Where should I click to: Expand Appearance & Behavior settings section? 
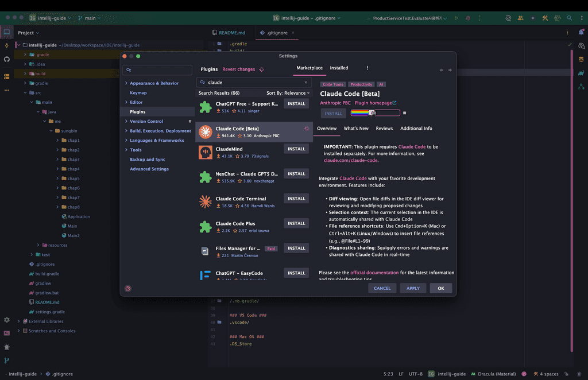(126, 83)
